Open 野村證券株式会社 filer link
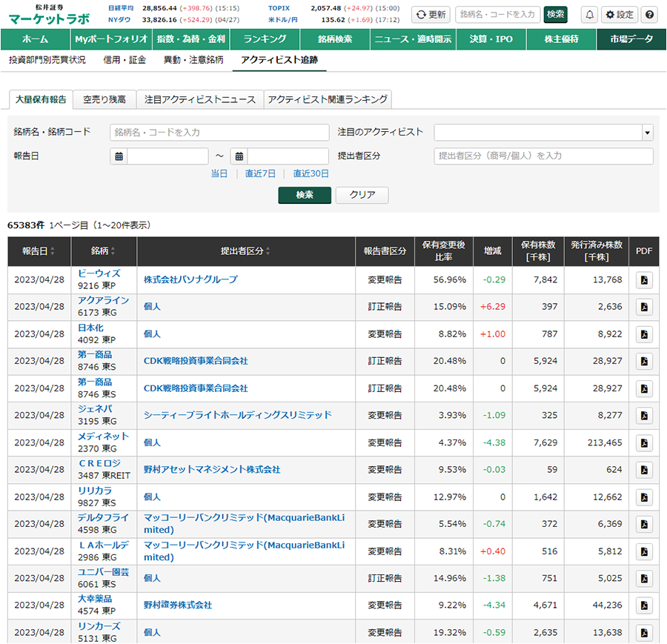667x644 pixels. click(178, 605)
